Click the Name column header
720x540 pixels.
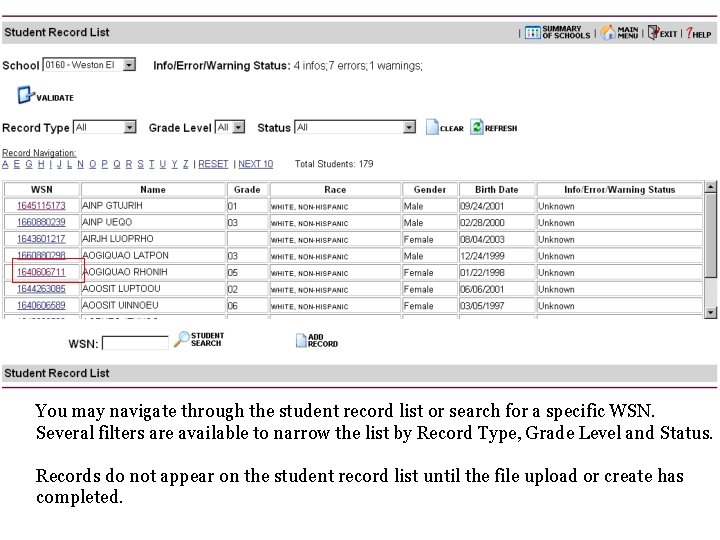pyautogui.click(x=153, y=189)
